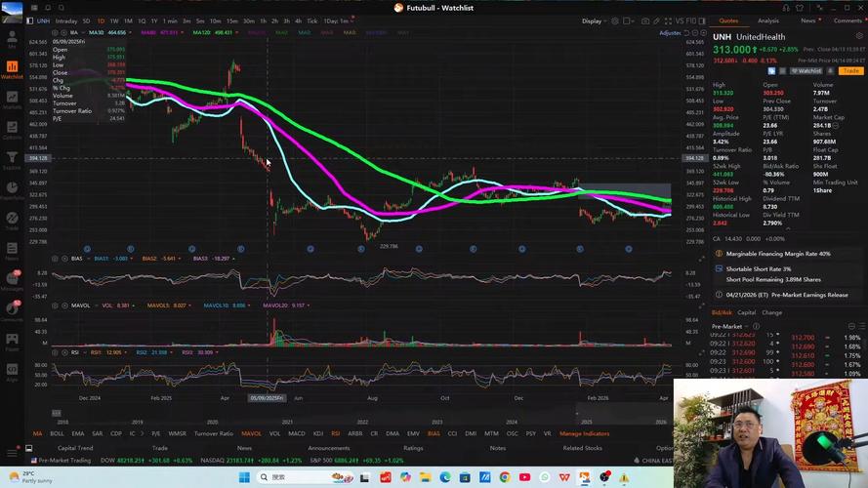
Task: Open the Markets icon in left sidebar
Action: 12,101
